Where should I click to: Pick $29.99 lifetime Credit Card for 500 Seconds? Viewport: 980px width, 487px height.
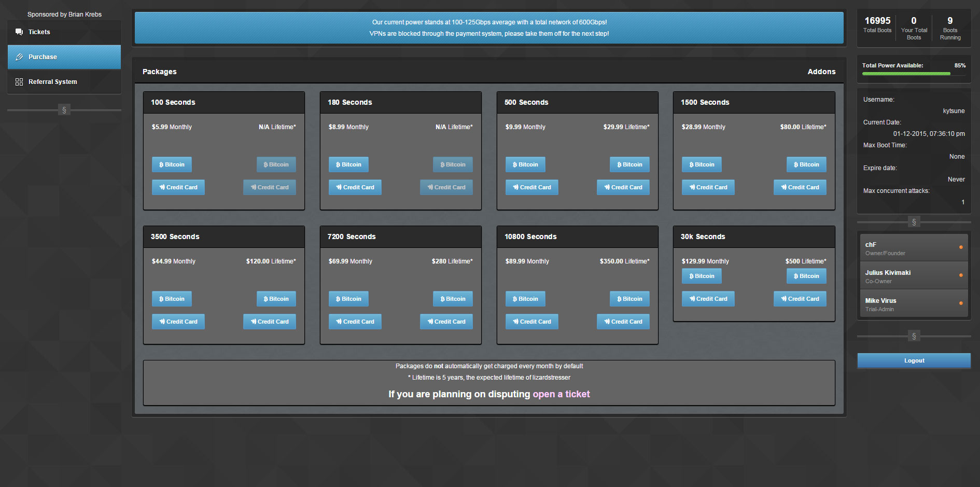point(623,187)
